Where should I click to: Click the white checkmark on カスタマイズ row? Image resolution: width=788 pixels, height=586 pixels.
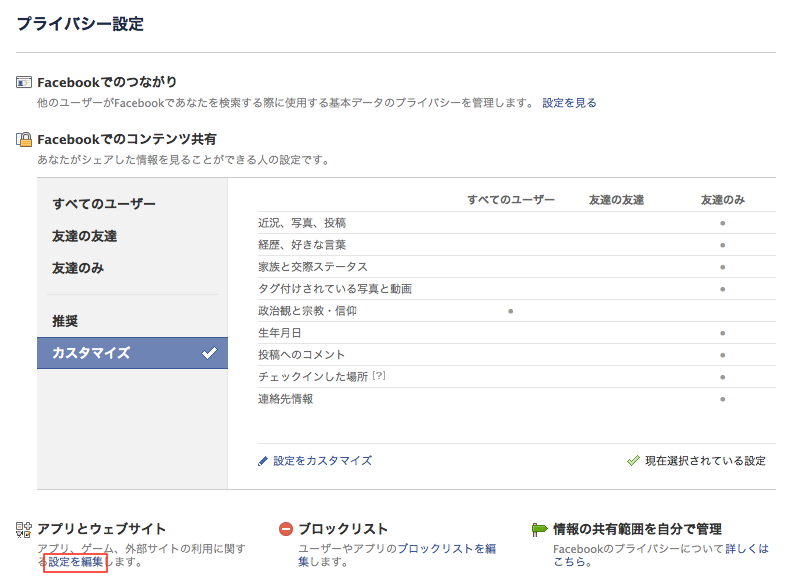pyautogui.click(x=210, y=353)
